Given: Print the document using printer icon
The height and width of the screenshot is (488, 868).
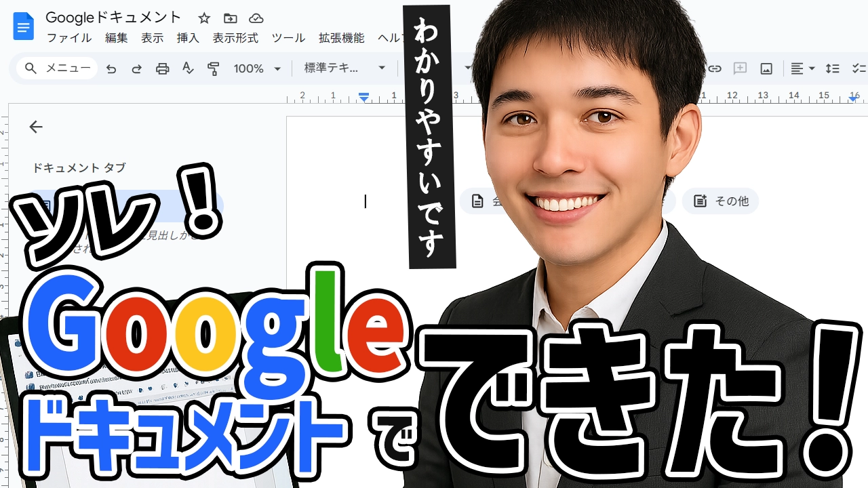Looking at the screenshot, I should tap(162, 68).
